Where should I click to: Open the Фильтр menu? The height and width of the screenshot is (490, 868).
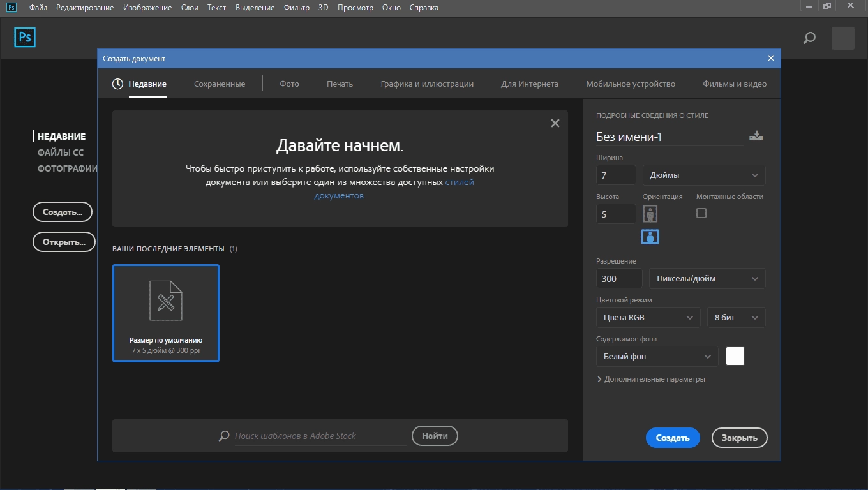(296, 8)
